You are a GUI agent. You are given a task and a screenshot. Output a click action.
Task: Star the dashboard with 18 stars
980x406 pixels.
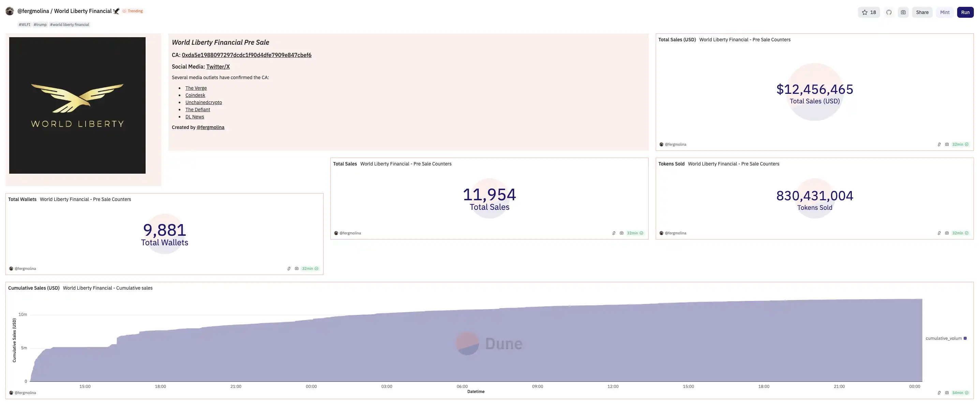click(x=868, y=12)
